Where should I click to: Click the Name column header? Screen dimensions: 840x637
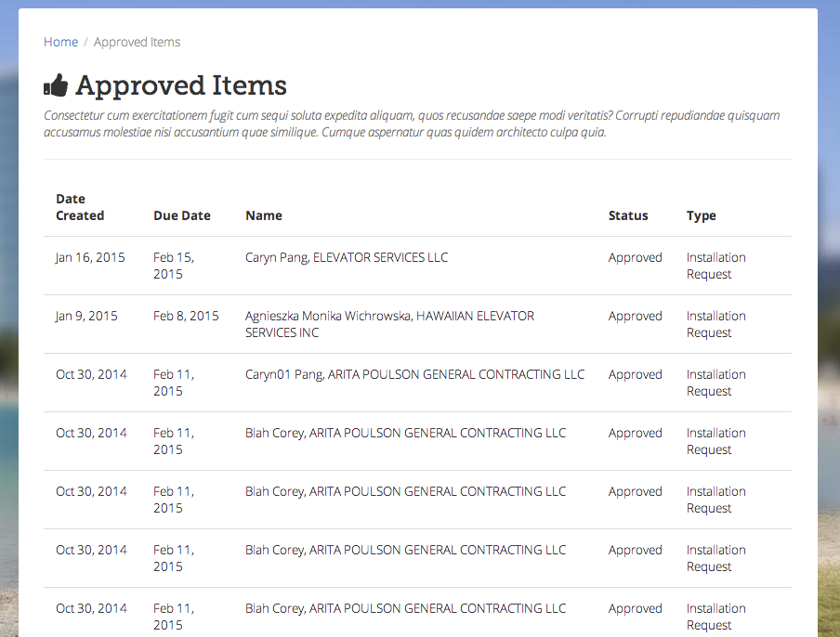[264, 215]
